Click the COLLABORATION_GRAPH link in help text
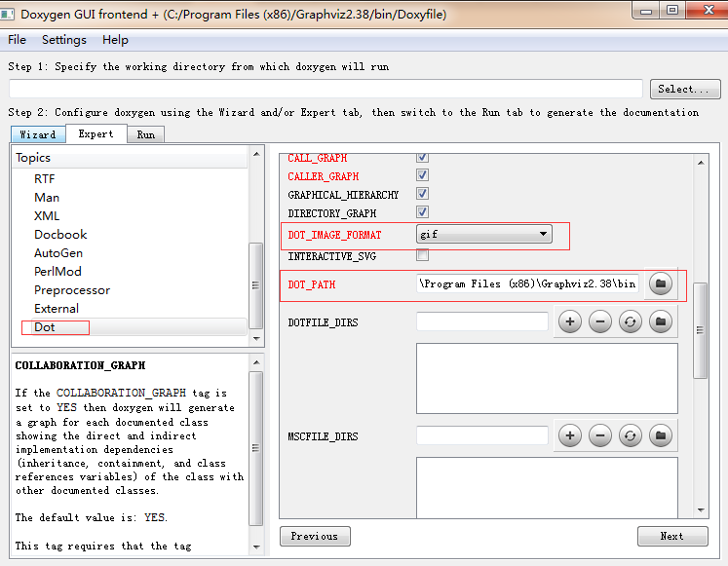Screen dimensions: 728x566 [121, 393]
